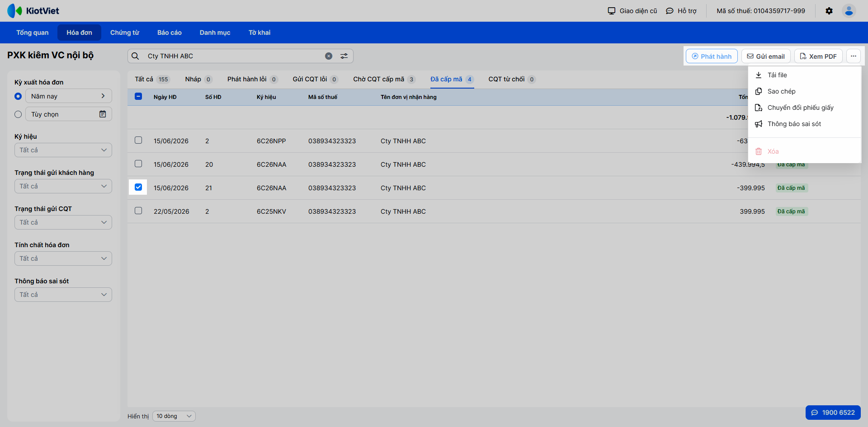Screen dimensions: 868x427
Task: Select the Tùy chọn radio button
Action: 18,114
